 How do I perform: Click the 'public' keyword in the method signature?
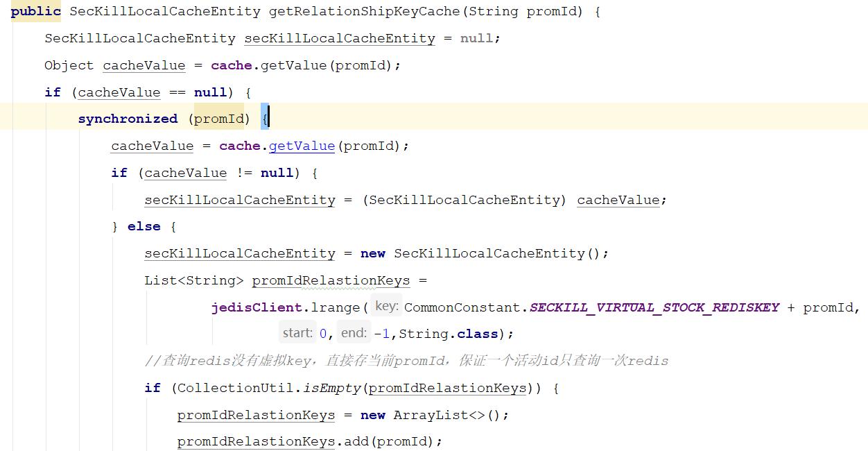(36, 11)
